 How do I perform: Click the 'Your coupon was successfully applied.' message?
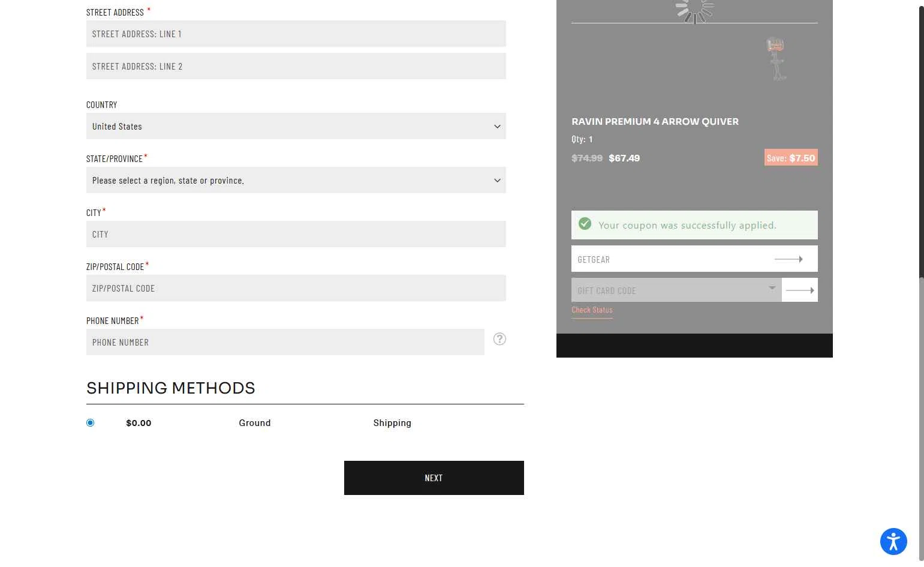point(687,226)
